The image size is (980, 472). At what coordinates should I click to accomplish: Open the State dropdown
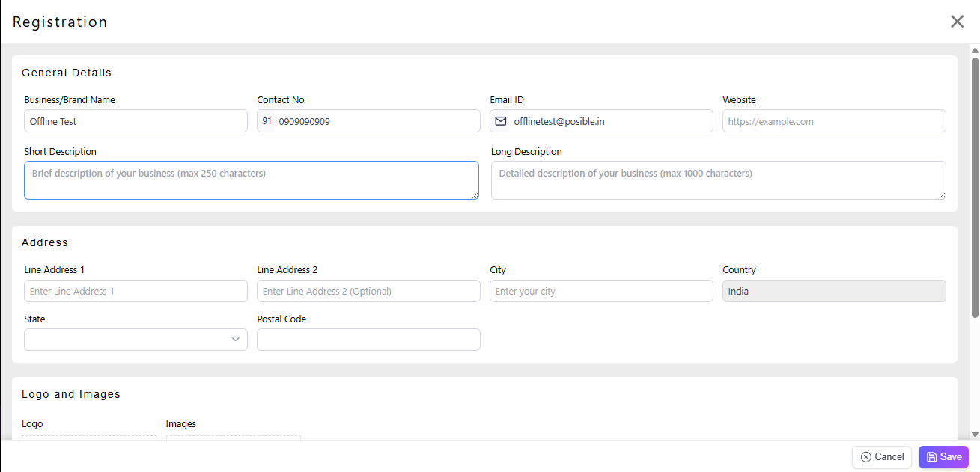click(x=136, y=340)
